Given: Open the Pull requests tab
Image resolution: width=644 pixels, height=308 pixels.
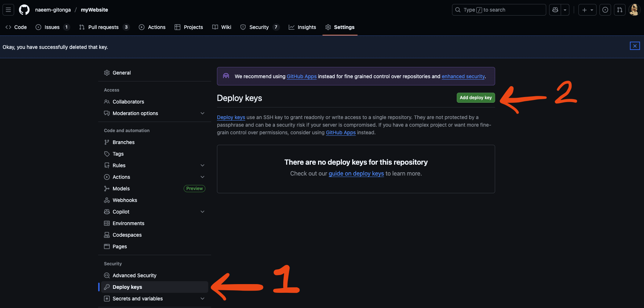Looking at the screenshot, I should (x=104, y=27).
